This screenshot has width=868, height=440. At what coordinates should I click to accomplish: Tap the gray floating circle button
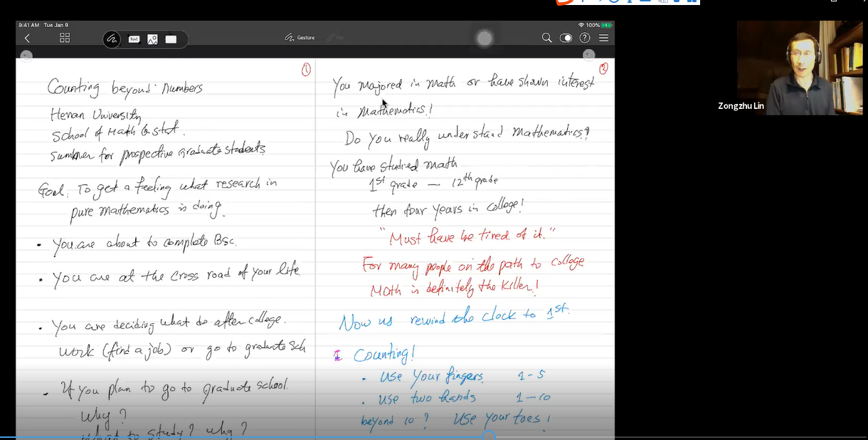pos(485,38)
